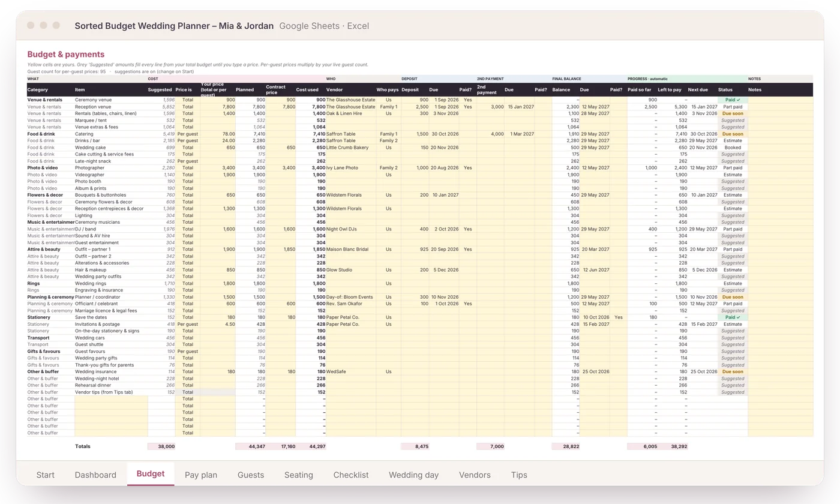Open the Checklist tab
Image resolution: width=840 pixels, height=504 pixels.
click(x=351, y=475)
